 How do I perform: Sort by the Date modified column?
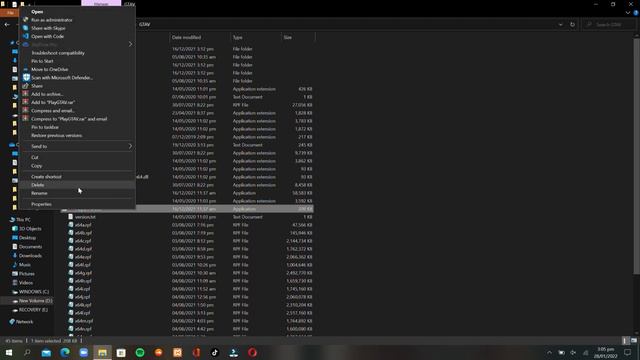[187, 37]
